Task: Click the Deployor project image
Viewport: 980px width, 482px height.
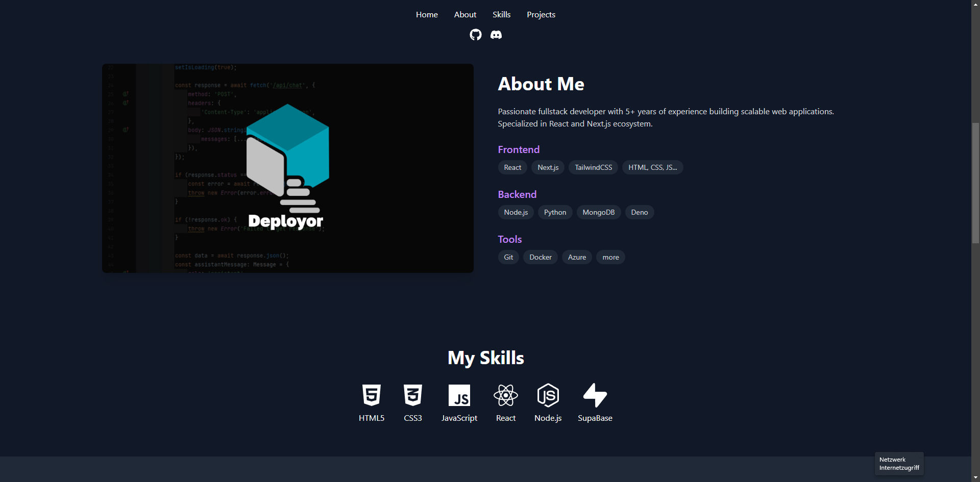Action: click(288, 168)
